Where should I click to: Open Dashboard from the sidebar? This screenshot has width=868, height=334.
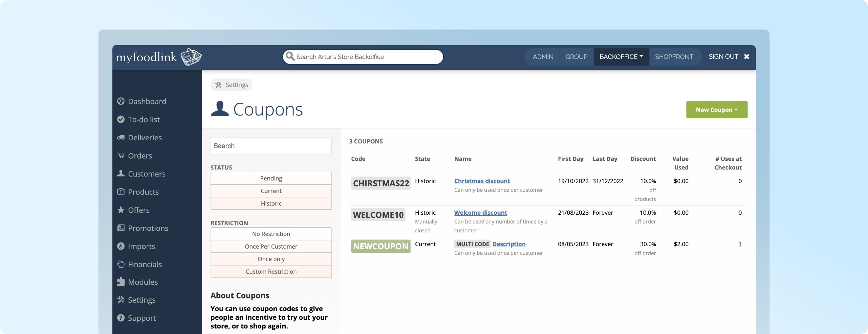pos(146,101)
